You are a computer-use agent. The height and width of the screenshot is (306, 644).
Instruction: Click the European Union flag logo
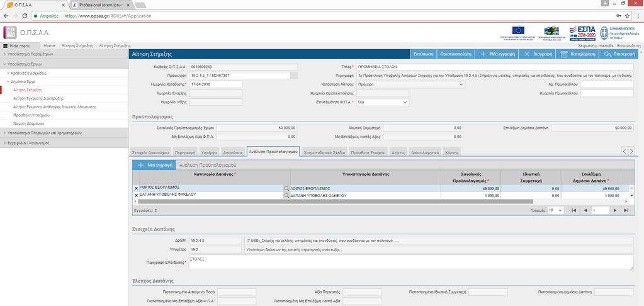coord(518,30)
